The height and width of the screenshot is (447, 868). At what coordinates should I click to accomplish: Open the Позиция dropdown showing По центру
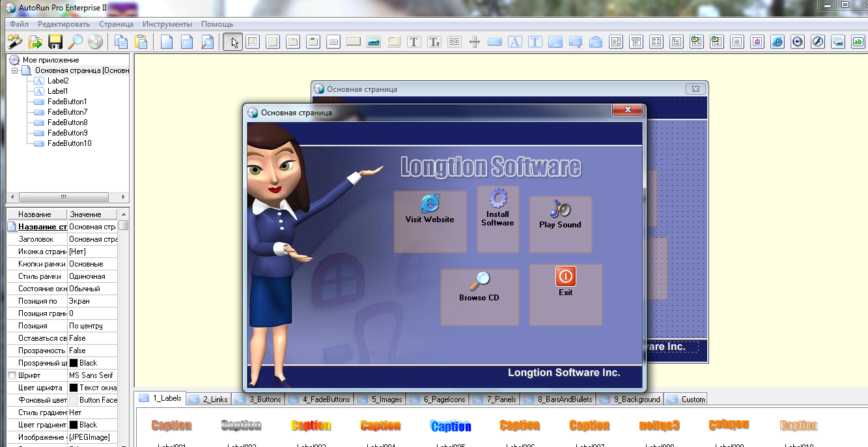(91, 325)
